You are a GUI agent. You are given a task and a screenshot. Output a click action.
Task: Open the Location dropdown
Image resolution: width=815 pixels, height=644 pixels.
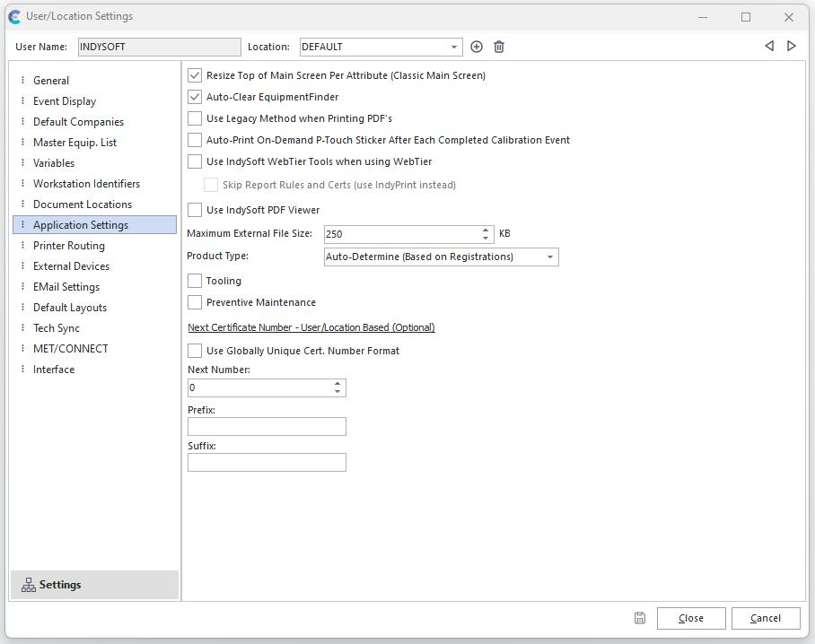coord(454,47)
